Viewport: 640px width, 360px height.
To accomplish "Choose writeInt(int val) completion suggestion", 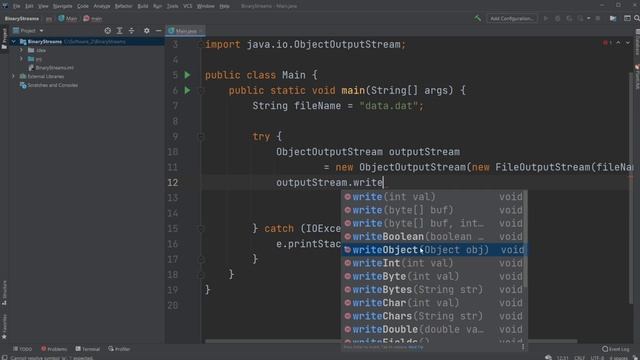I will [x=433, y=263].
